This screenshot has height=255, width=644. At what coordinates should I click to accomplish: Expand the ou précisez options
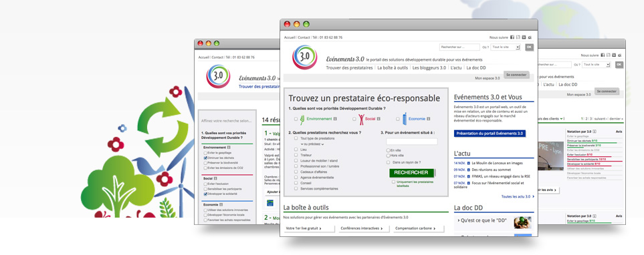point(312,144)
